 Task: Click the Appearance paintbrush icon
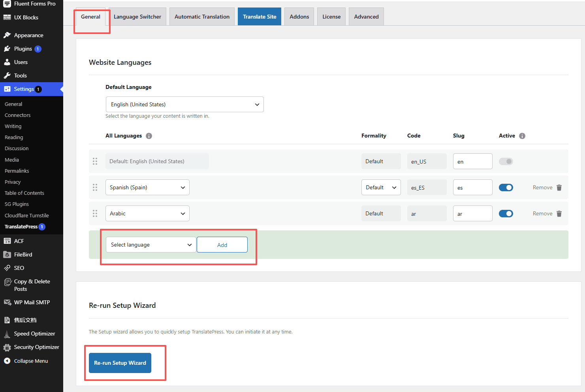(x=7, y=35)
